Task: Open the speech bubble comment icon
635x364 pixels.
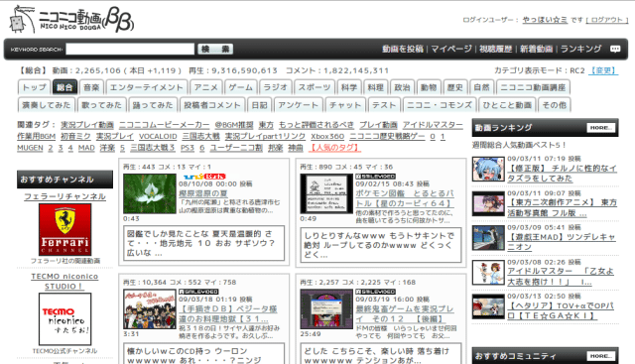Action: coord(615,49)
